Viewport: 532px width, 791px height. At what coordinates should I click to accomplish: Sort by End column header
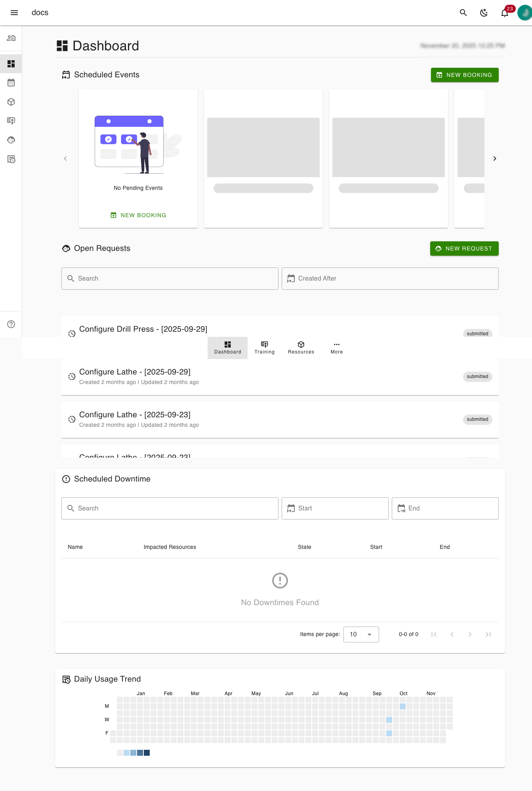click(445, 547)
